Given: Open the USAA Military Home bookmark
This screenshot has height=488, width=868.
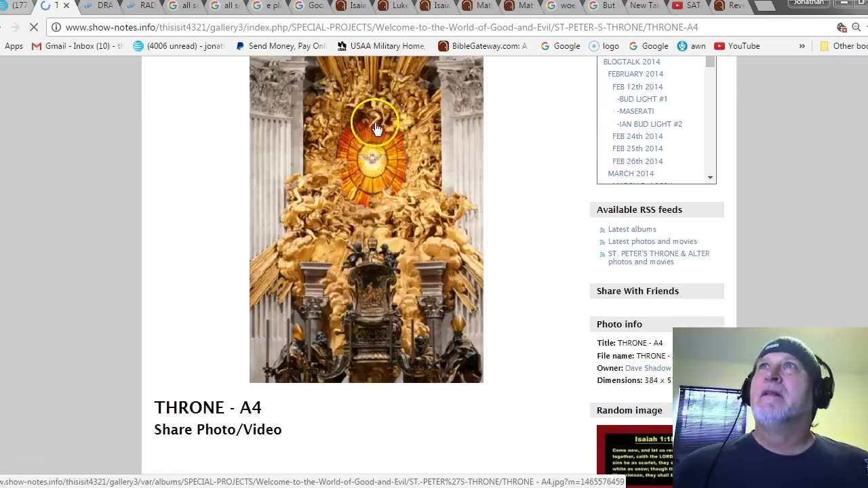Looking at the screenshot, I should click(381, 46).
